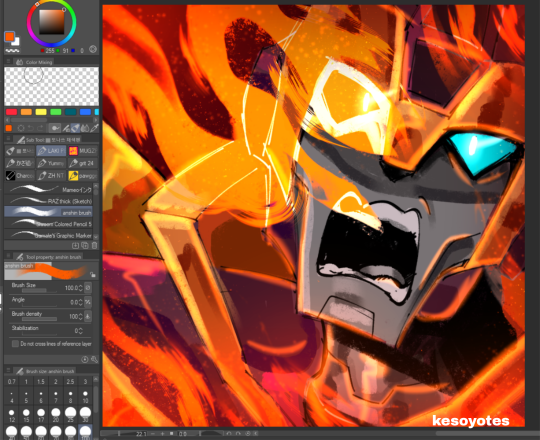The width and height of the screenshot is (540, 440).
Task: Select the highlighted marker tool in Color Mixing
Action: [75, 128]
